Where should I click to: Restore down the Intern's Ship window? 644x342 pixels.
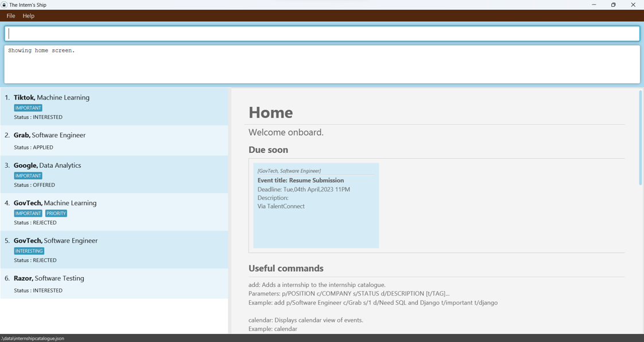(x=613, y=5)
